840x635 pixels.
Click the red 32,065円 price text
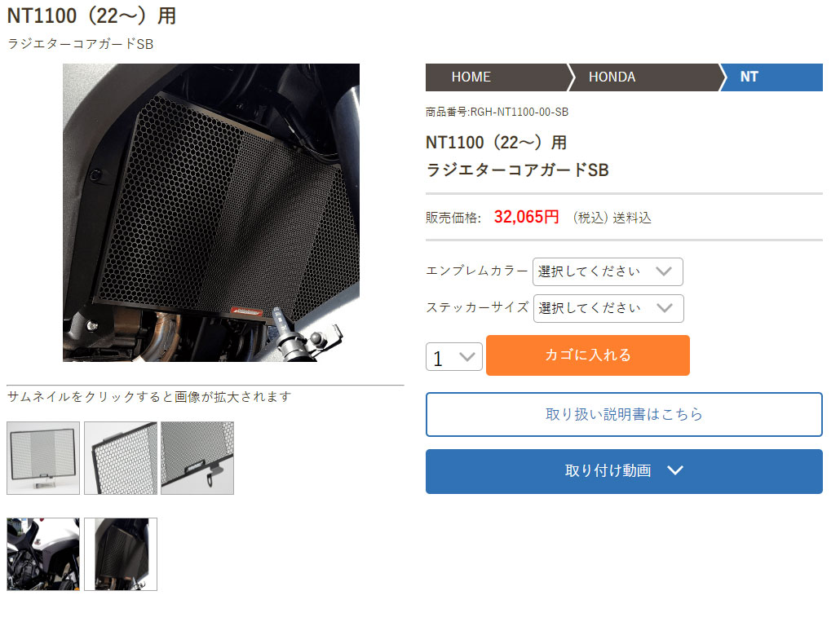(526, 217)
